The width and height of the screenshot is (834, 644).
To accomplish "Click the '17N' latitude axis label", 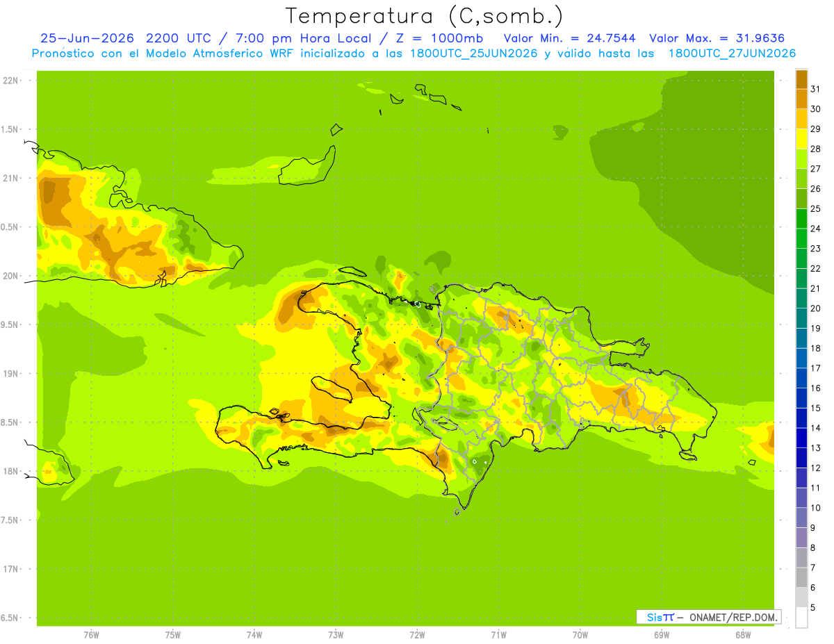I will (x=10, y=570).
